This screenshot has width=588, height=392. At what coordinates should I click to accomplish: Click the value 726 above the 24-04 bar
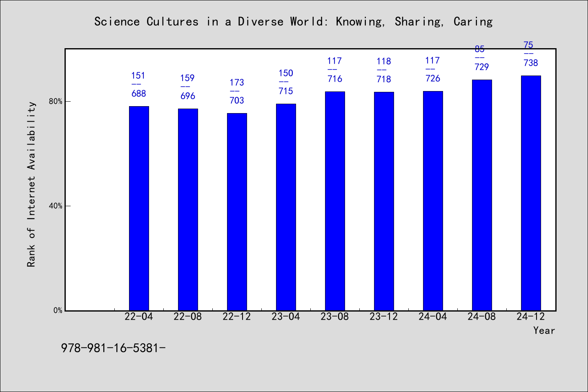[x=433, y=78]
